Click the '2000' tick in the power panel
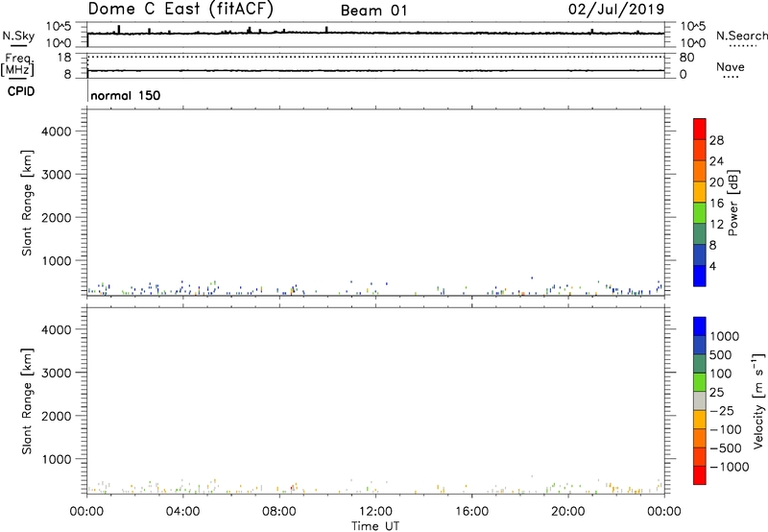 (56, 217)
